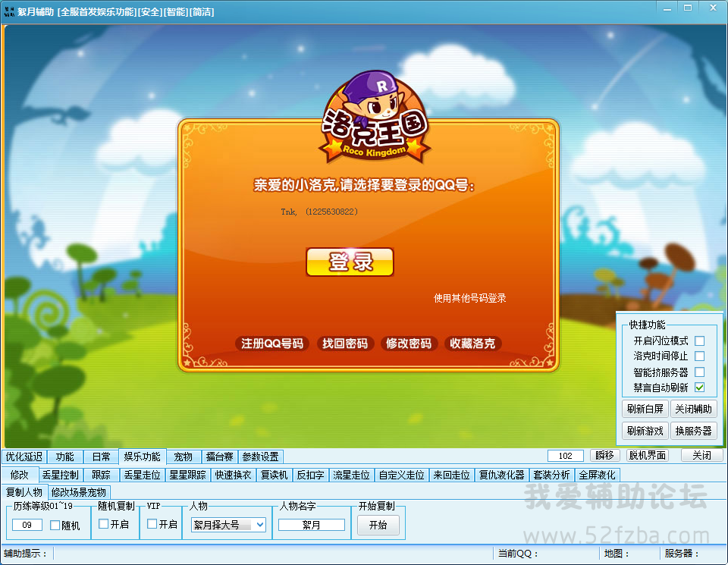Click the app icon in title bar
Screen dimensions: 728x565
[9, 11]
